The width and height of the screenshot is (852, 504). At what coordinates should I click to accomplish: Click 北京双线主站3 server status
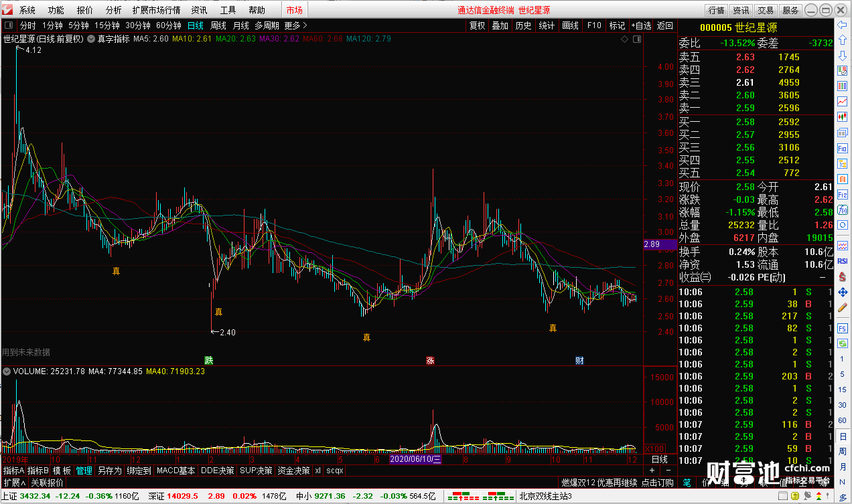(x=545, y=496)
